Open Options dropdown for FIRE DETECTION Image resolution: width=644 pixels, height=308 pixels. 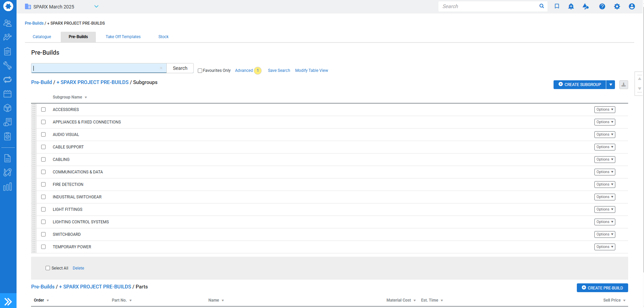(x=605, y=185)
